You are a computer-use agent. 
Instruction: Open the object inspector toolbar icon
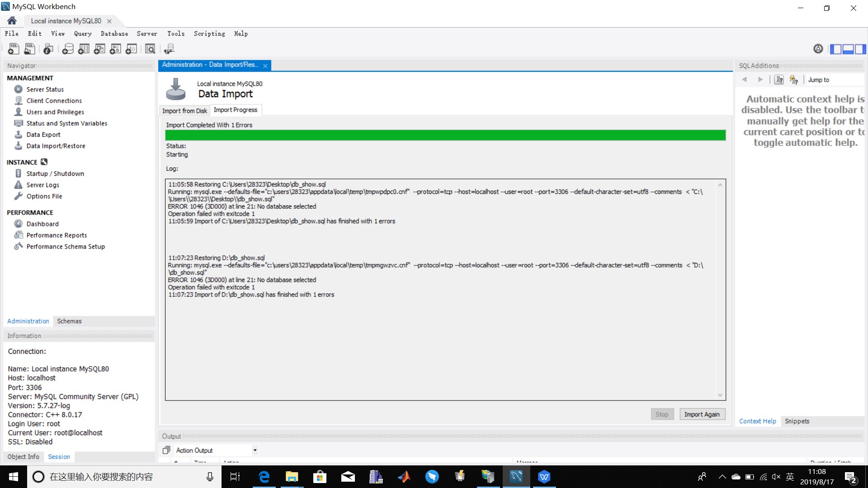[x=48, y=49]
